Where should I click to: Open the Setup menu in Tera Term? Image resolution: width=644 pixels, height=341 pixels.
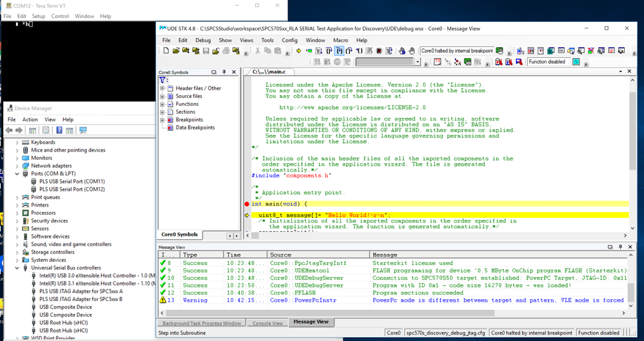[x=39, y=16]
